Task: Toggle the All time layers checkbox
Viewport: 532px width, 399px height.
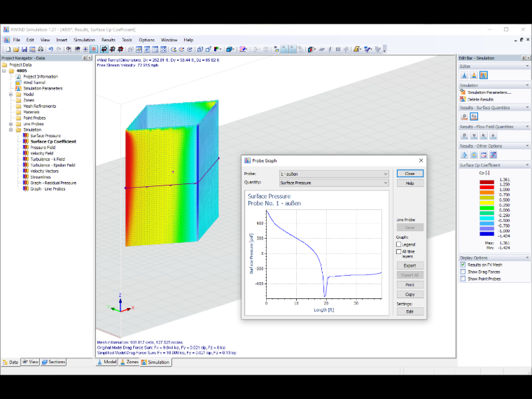Action: coord(399,252)
